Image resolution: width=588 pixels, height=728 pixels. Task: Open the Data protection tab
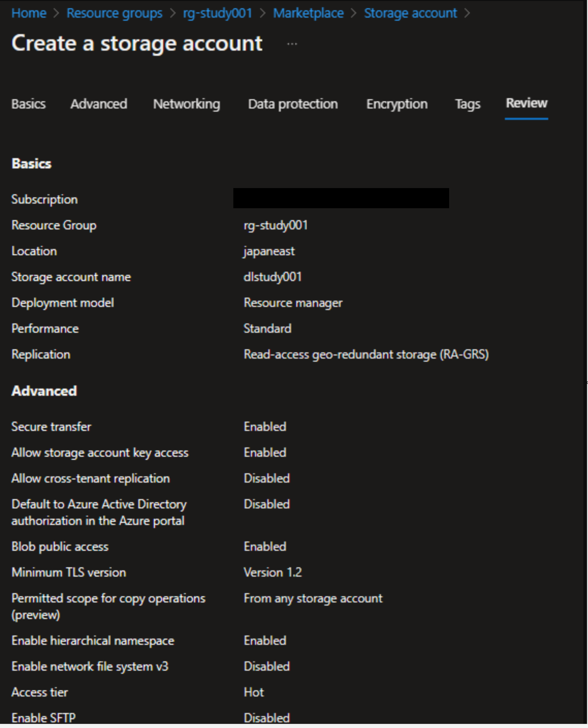point(293,104)
